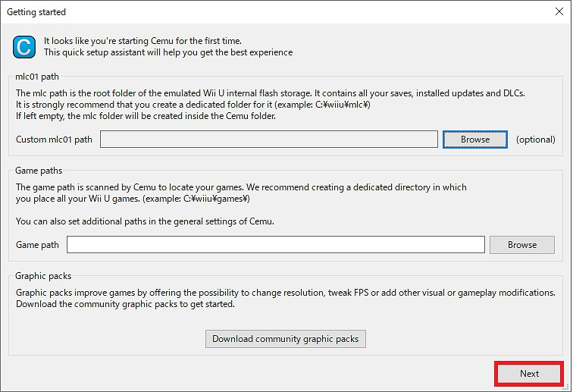This screenshot has width=573, height=392.
Task: Close the Getting started dialog
Action: coord(559,11)
